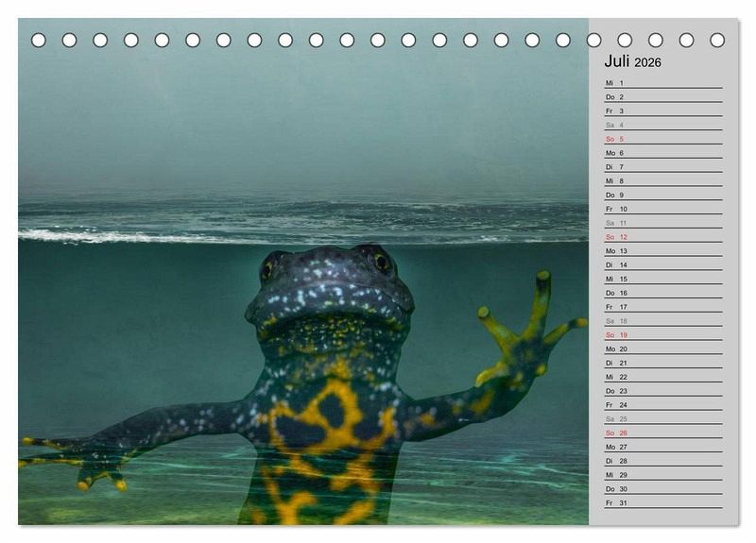This screenshot has height=543, width=756.
Task: Click the Juli 2026 month heading
Action: pos(632,62)
